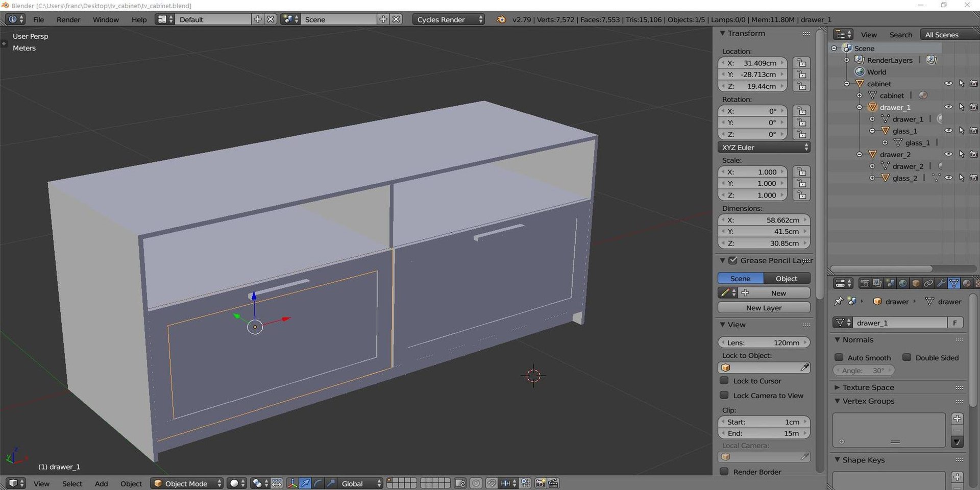
Task: Open the Add menu in 3D view header
Action: [101, 483]
